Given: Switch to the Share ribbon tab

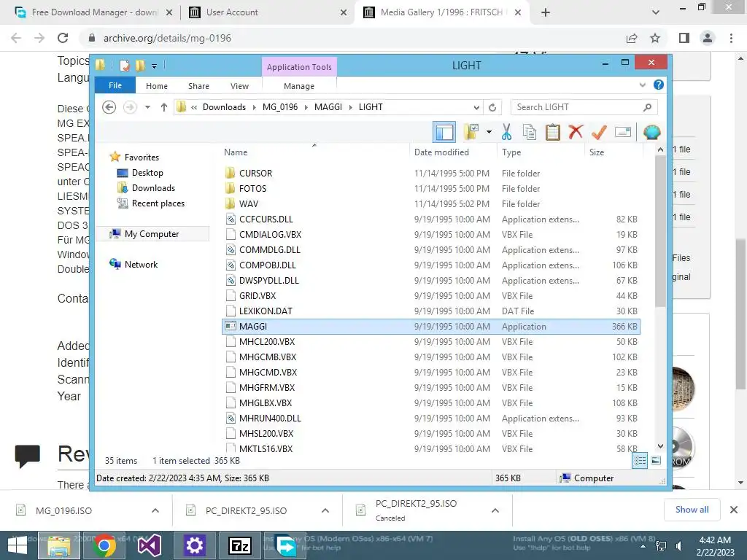Looking at the screenshot, I should coord(198,86).
